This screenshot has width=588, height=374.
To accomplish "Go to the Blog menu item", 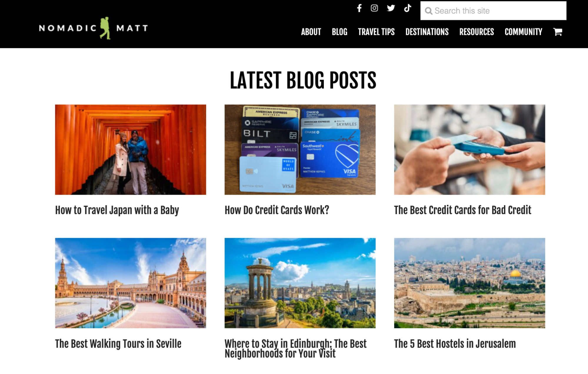I will tap(339, 32).
